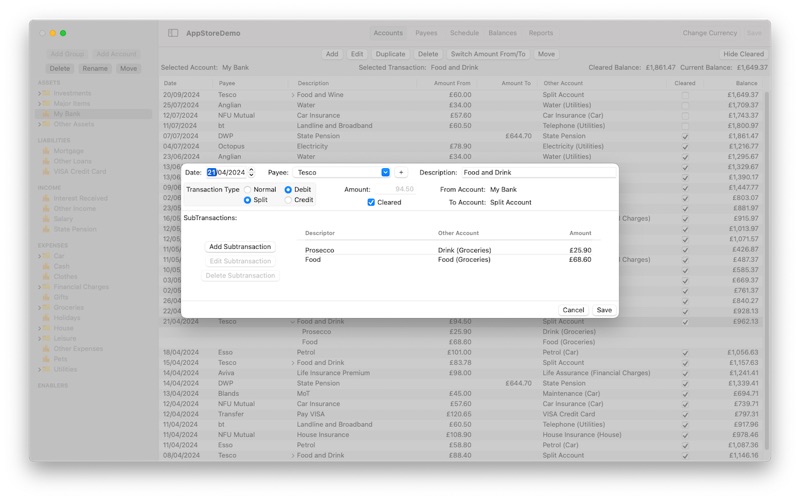Click the Balance column header
Screen dimensions: 800x500
pos(746,83)
